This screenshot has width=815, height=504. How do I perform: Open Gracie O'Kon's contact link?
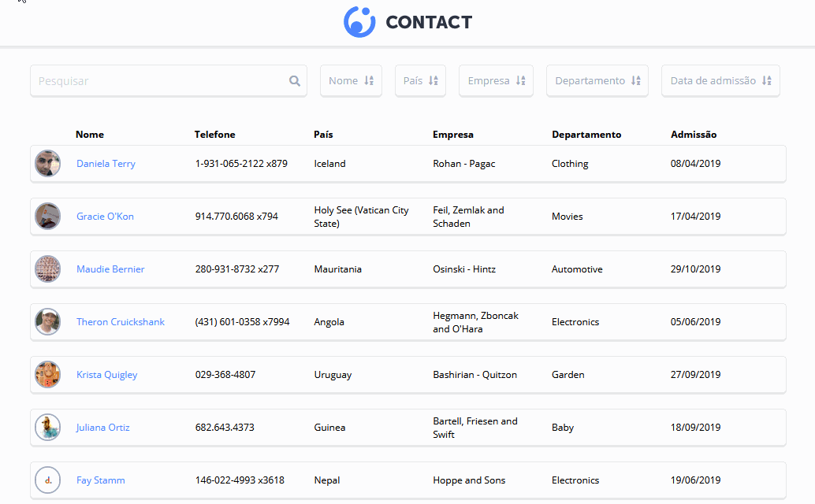(x=105, y=216)
